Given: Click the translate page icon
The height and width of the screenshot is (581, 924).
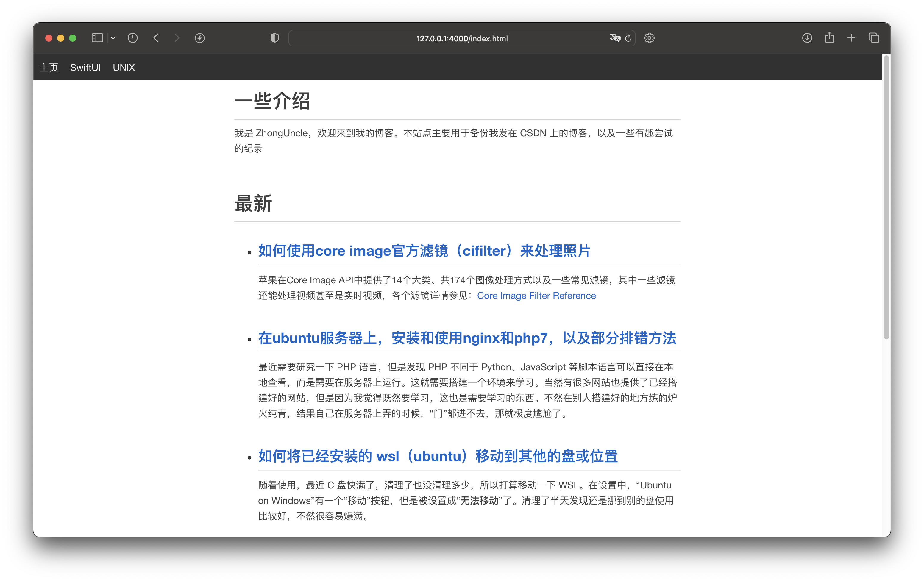Looking at the screenshot, I should pos(615,38).
